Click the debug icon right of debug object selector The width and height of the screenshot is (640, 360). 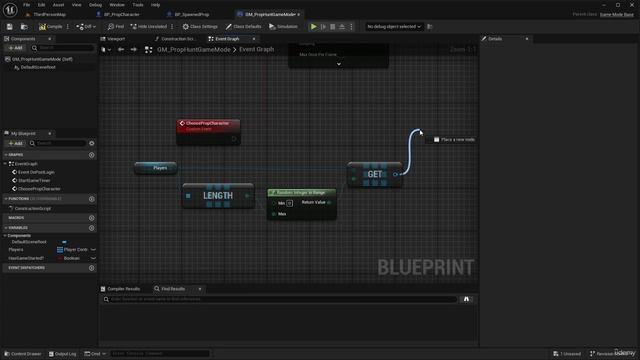430,27
